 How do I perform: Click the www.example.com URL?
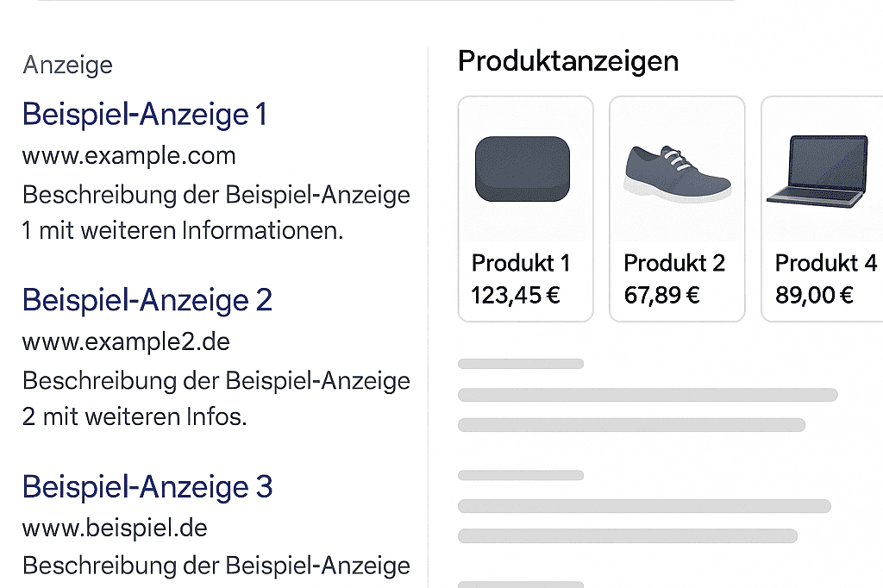coord(128,156)
